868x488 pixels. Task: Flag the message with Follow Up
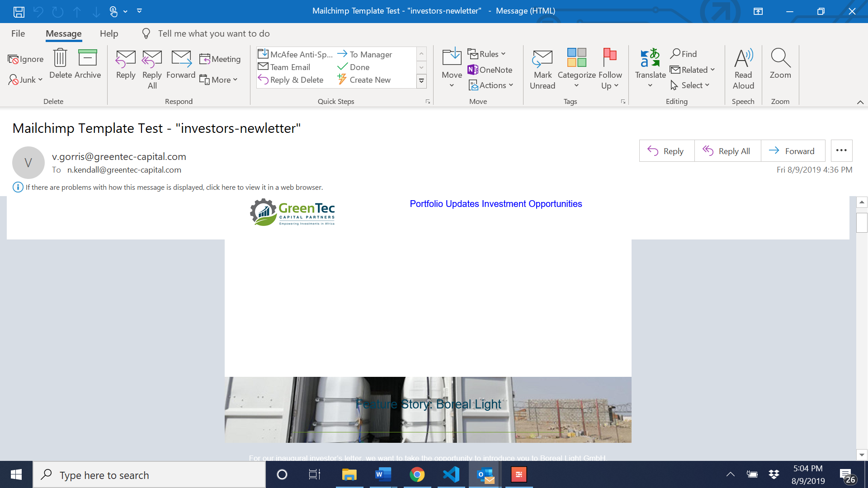tap(610, 68)
